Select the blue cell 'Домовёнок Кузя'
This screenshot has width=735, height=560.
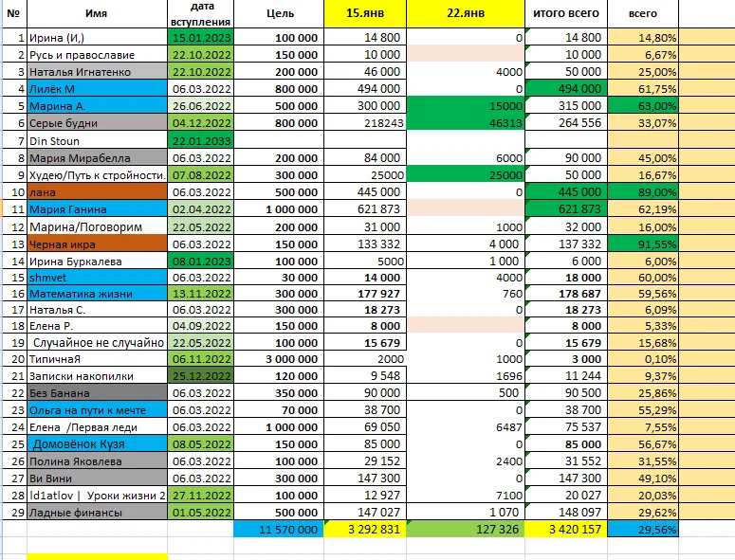97,443
